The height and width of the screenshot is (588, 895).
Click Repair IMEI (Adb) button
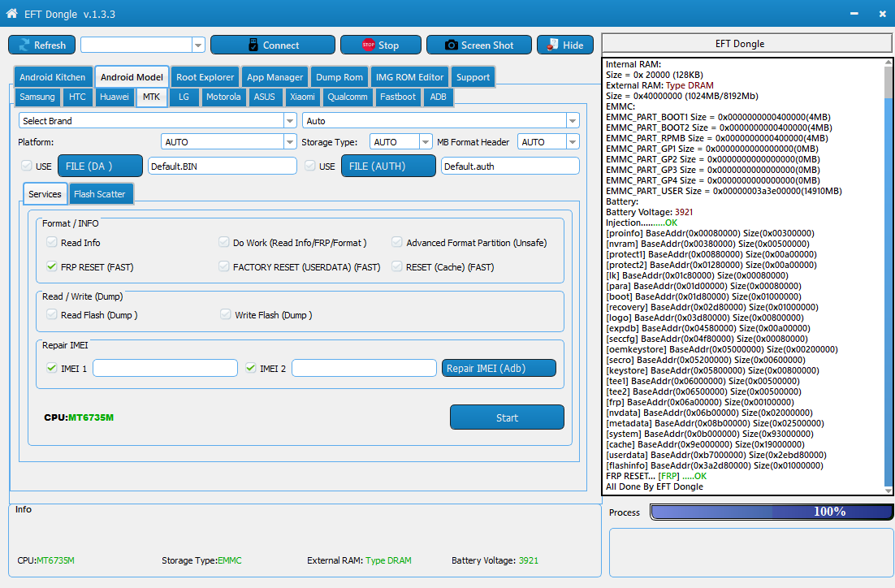[x=499, y=368]
